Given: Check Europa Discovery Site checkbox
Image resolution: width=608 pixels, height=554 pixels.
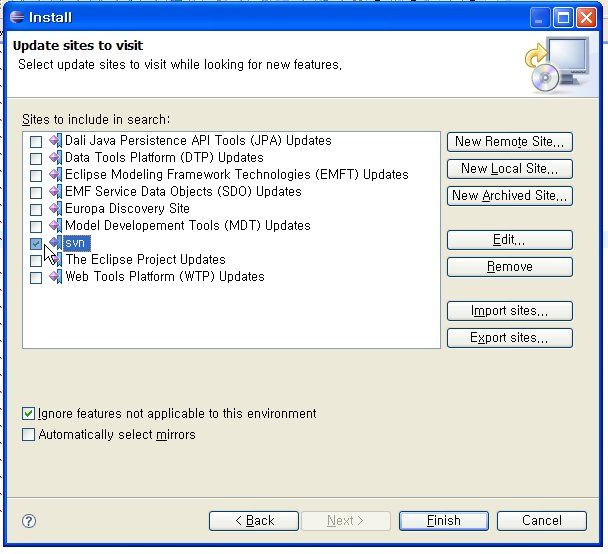Looking at the screenshot, I should coord(36,210).
